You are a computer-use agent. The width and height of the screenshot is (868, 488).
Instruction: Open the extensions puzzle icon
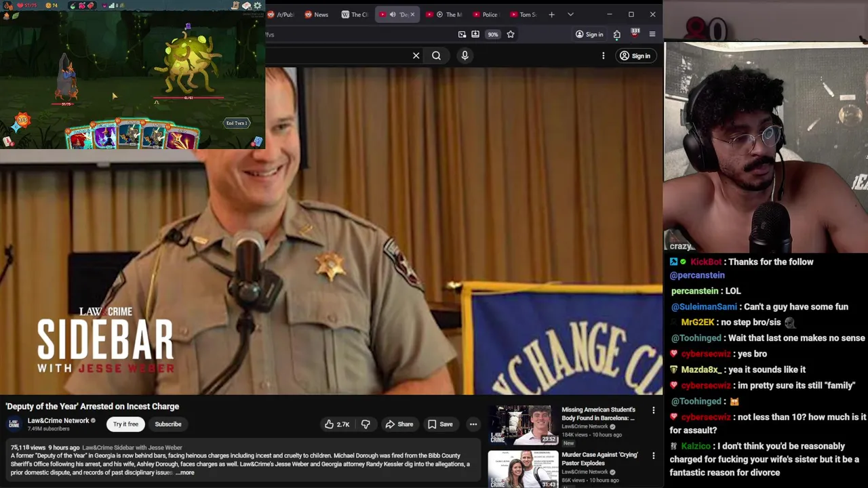coord(617,35)
